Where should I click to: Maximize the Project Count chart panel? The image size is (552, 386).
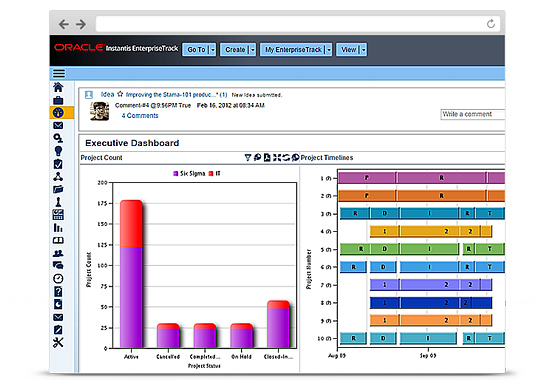tap(277, 157)
